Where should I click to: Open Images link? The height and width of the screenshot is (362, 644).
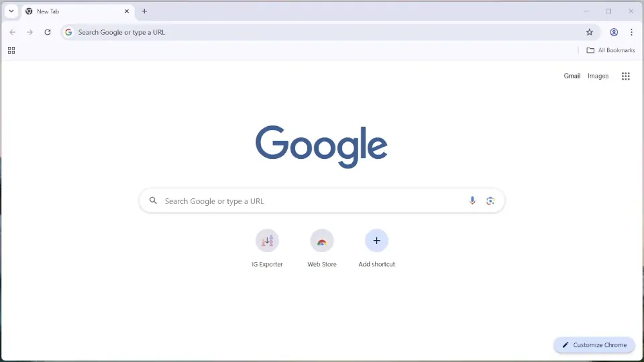coord(598,76)
